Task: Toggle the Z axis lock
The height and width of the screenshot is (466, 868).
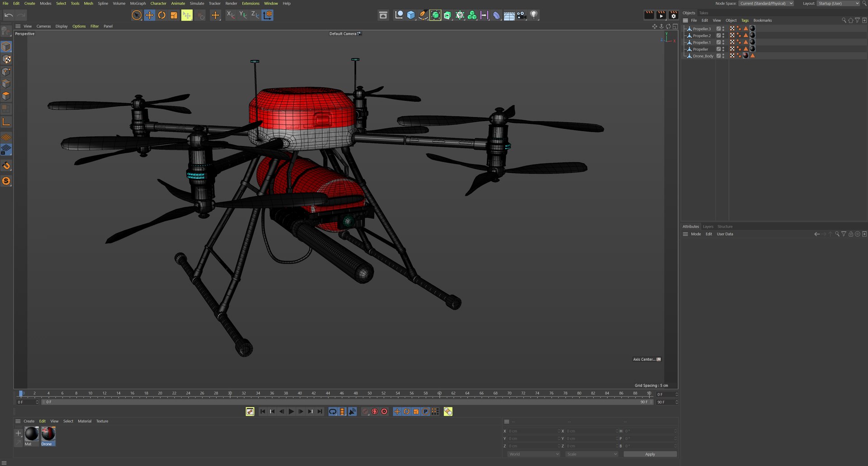Action: pos(255,15)
